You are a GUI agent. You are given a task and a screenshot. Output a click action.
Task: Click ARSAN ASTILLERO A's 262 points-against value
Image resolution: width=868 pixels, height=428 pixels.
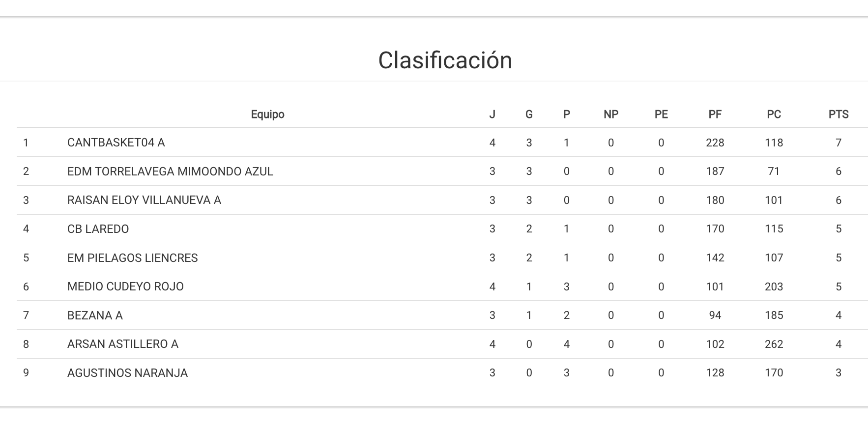(774, 344)
